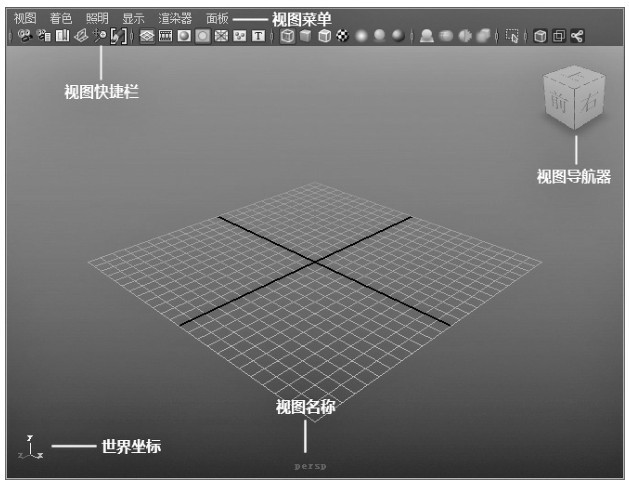The width and height of the screenshot is (629, 484).
Task: Collapse toolbar handle left of Grid icon
Action: pyautogui.click(x=133, y=36)
